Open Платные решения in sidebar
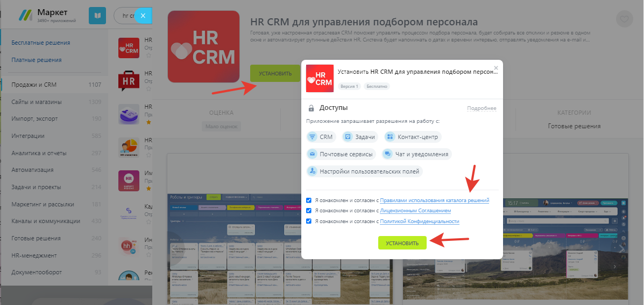Image resolution: width=644 pixels, height=305 pixels. 37,60
